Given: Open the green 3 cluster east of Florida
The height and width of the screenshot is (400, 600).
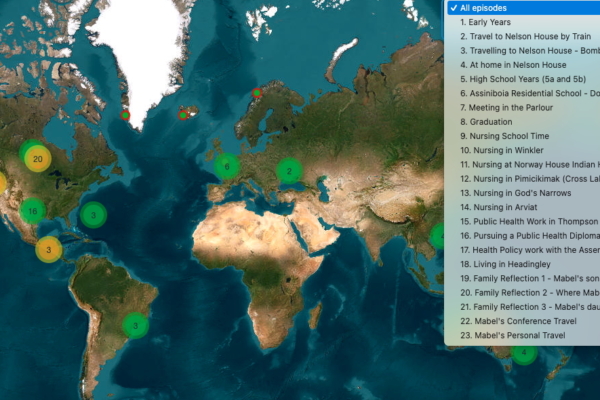Looking at the screenshot, I should (93, 214).
